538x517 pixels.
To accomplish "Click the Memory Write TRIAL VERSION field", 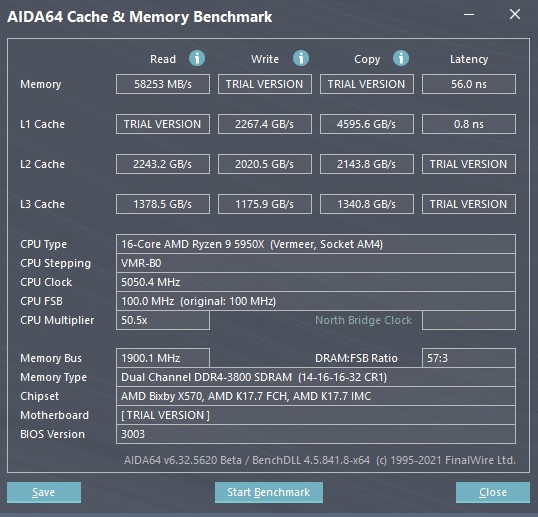I will tap(265, 84).
